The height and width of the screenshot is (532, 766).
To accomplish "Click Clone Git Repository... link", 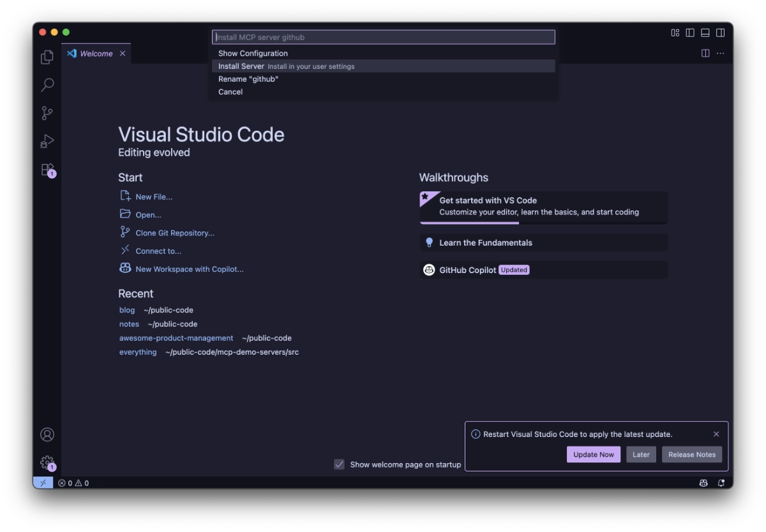I will [175, 233].
